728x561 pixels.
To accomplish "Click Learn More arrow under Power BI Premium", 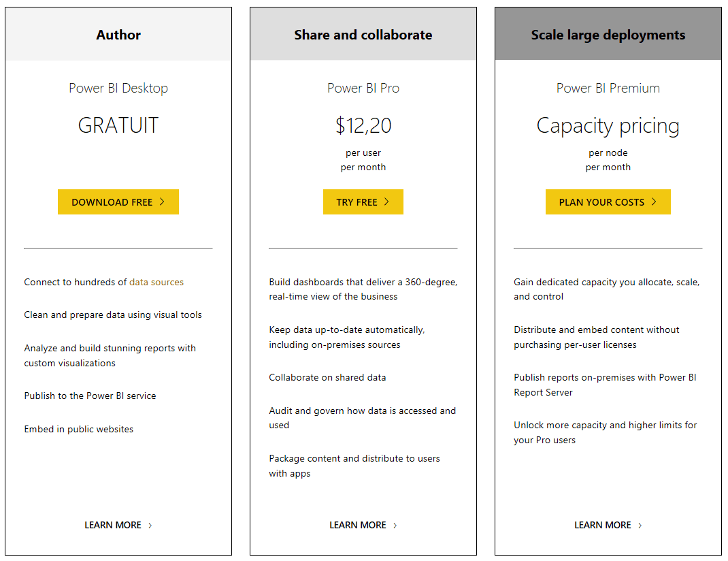I will click(640, 526).
